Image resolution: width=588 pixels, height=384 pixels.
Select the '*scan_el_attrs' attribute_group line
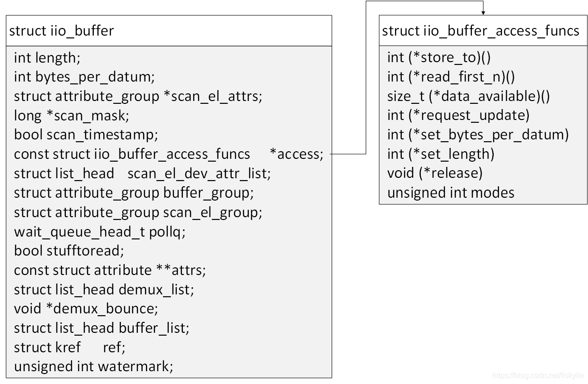(138, 96)
